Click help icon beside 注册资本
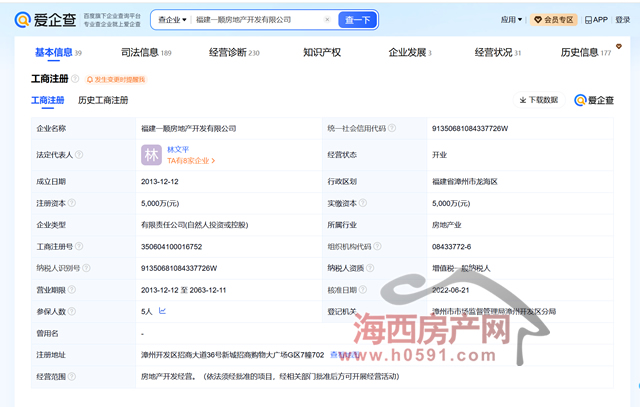The image size is (640, 407). 70,203
